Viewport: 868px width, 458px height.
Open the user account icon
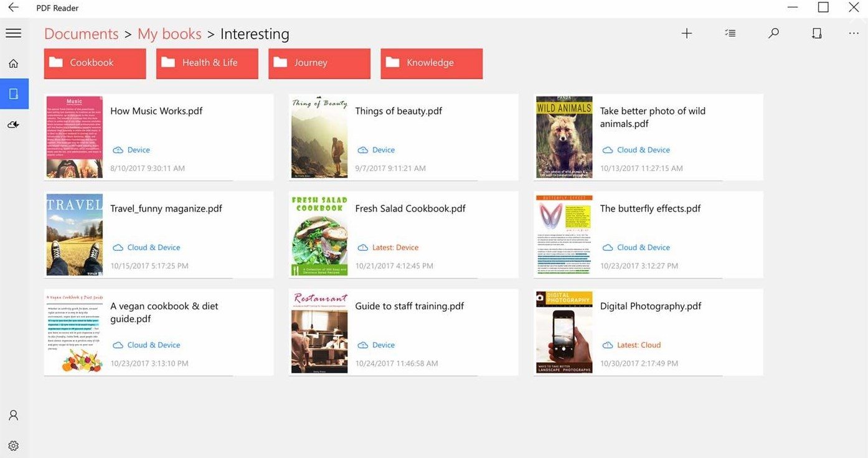tap(13, 415)
